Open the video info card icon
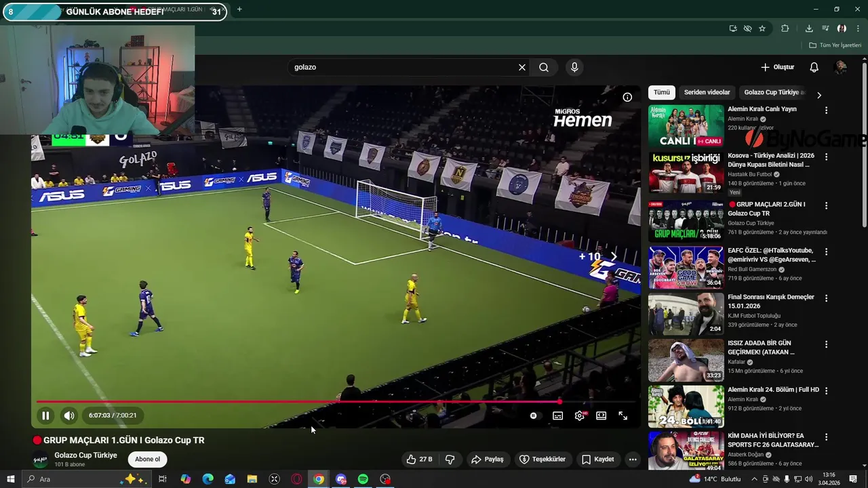The height and width of the screenshot is (488, 868). (627, 97)
